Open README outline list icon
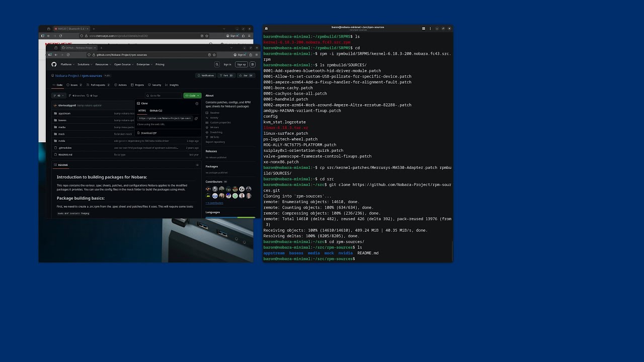644x362 pixels. click(x=197, y=165)
